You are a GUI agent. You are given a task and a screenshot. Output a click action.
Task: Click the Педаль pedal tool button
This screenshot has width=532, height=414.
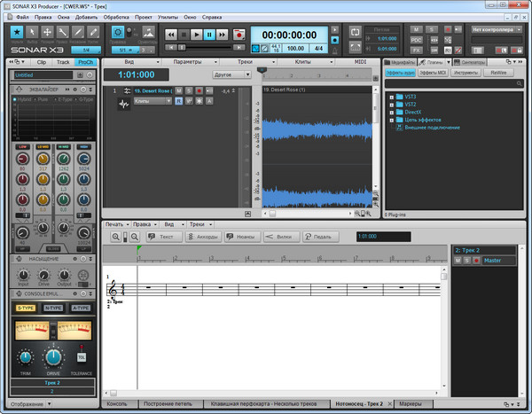coord(321,238)
